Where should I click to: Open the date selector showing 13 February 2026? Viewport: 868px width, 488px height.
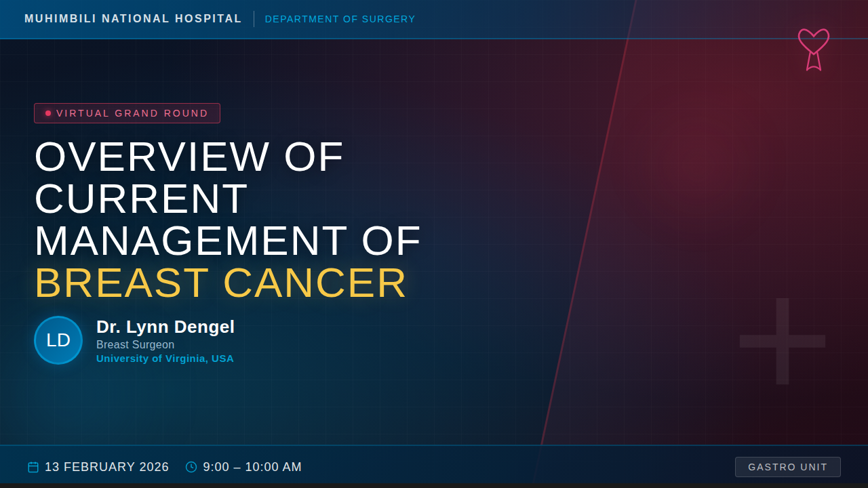click(106, 467)
